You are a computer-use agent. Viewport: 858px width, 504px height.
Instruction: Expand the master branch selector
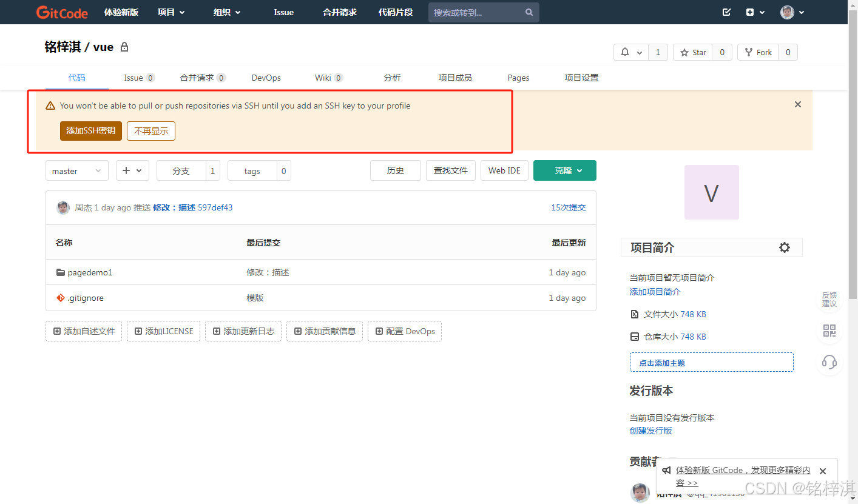[77, 170]
